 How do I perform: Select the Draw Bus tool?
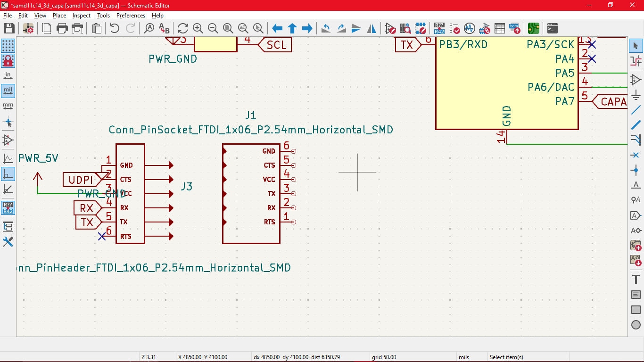click(x=636, y=125)
